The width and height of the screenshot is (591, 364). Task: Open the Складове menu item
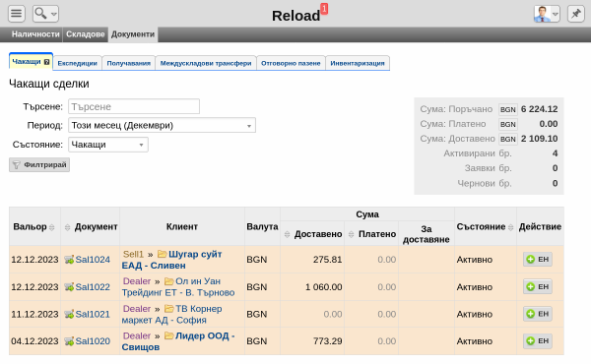pos(86,34)
